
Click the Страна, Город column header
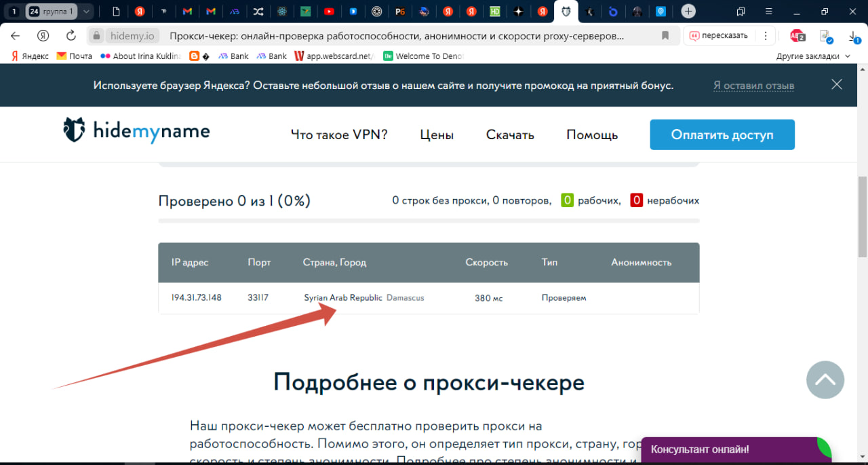click(x=334, y=262)
